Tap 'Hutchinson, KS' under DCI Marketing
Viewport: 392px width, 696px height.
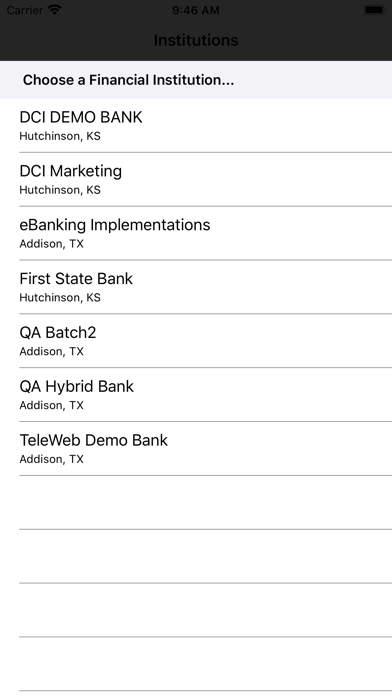pyautogui.click(x=60, y=190)
